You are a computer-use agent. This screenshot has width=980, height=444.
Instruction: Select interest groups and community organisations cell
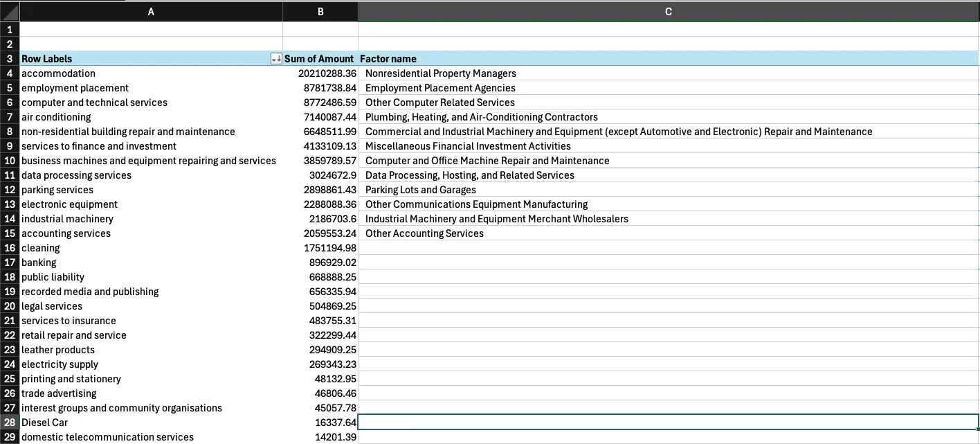coord(151,408)
